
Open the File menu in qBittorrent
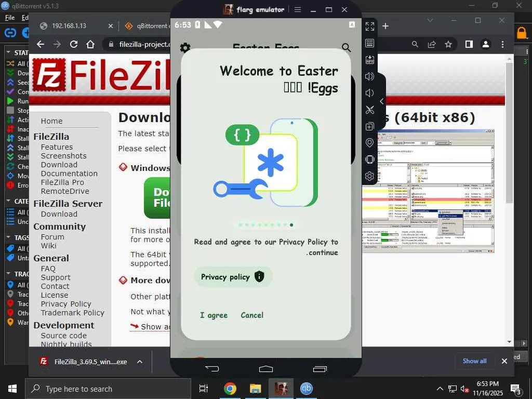[10, 17]
